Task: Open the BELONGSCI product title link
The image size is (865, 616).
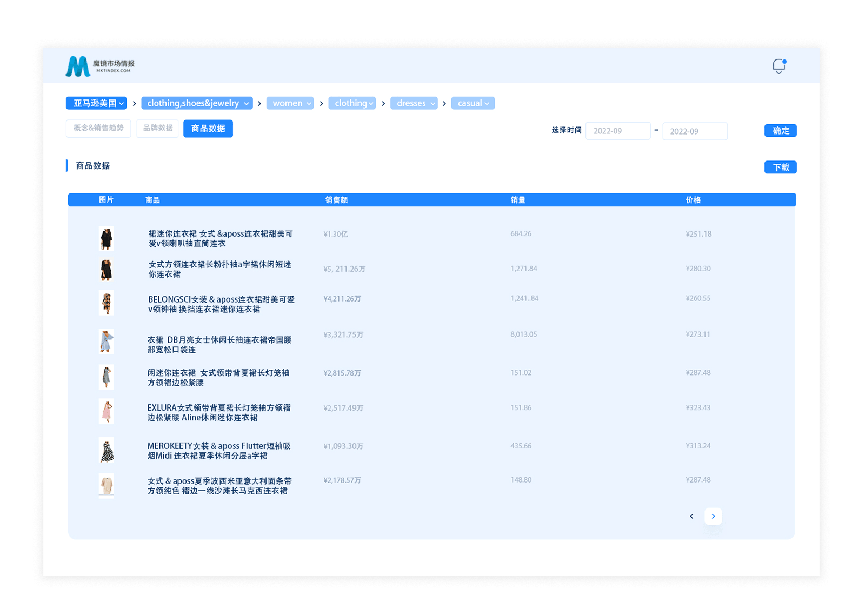Action: pyautogui.click(x=221, y=304)
